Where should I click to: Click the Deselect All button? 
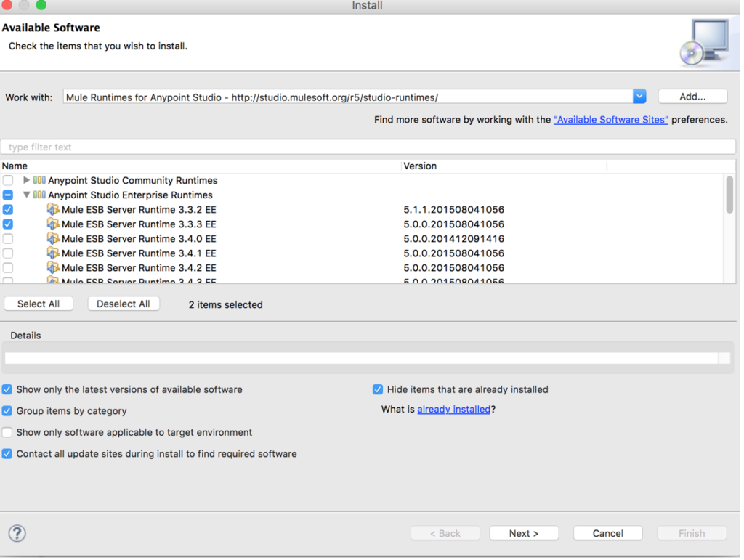click(x=124, y=304)
